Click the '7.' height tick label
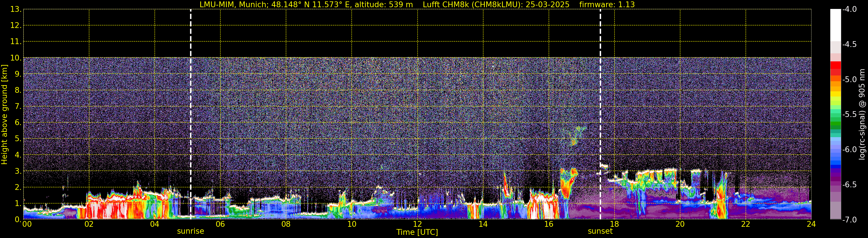 [x=18, y=107]
